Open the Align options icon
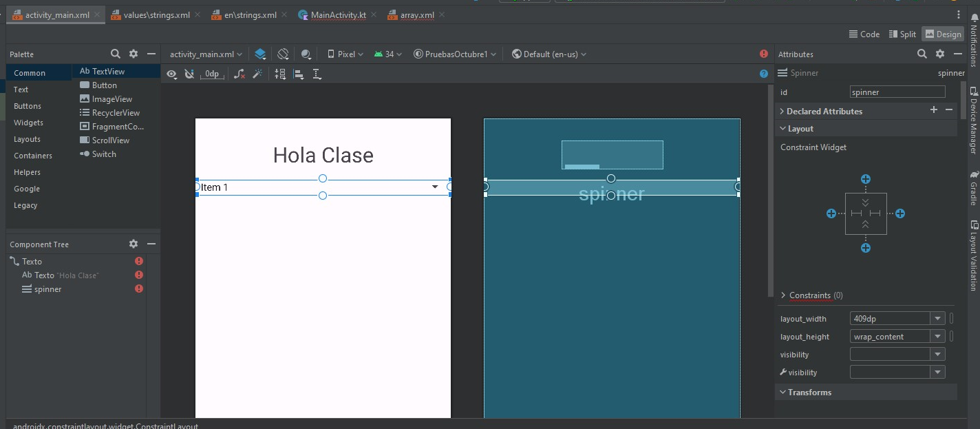Screen dimensions: 980x429 (x=299, y=74)
